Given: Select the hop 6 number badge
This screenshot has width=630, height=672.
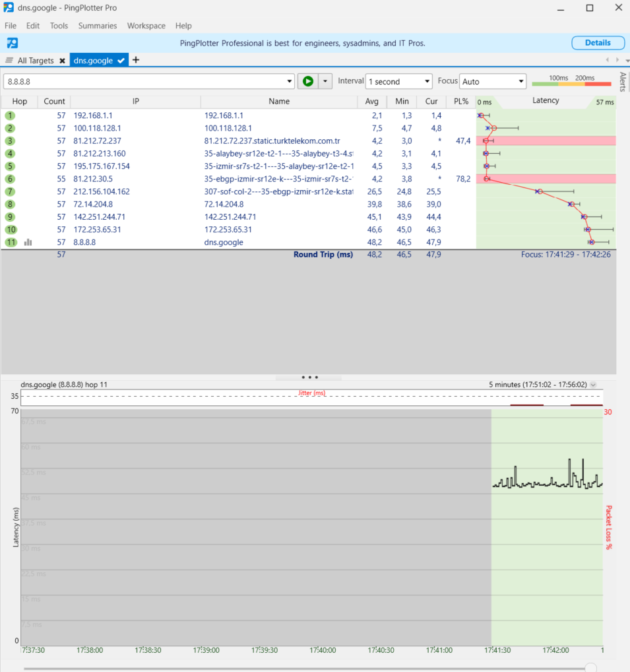Looking at the screenshot, I should [10, 179].
